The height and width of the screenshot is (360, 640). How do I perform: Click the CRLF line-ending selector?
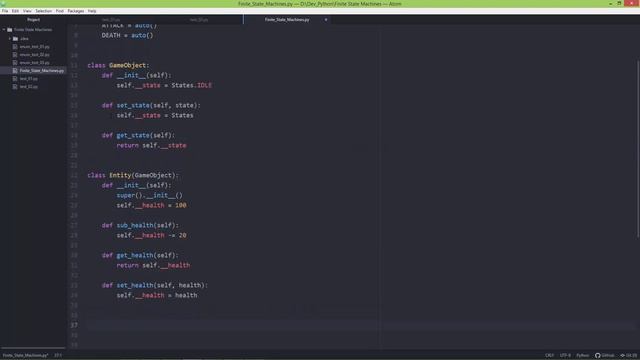[549, 356]
